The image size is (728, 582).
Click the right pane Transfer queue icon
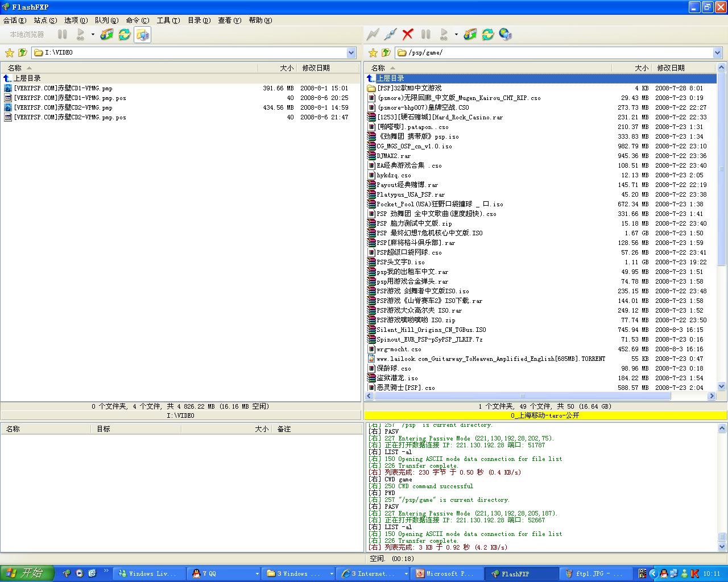pyautogui.click(x=470, y=35)
